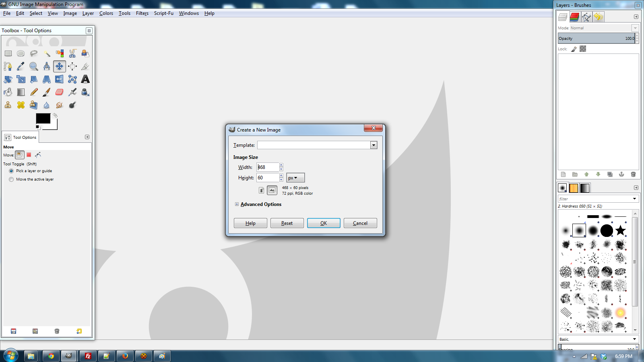Image resolution: width=644 pixels, height=362 pixels.
Task: Toggle lock pixels in Layers panel
Action: [574, 49]
